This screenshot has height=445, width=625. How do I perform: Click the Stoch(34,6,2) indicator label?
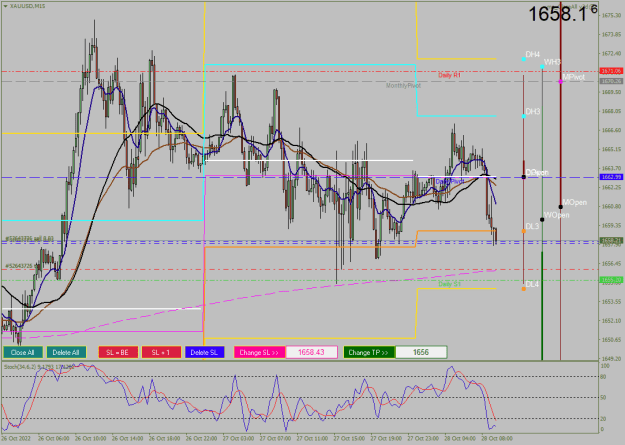[39, 366]
